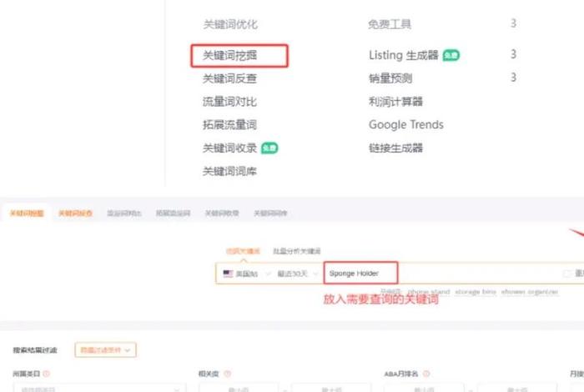
Task: Switch to second tab 关键词反查
Action: pos(75,214)
